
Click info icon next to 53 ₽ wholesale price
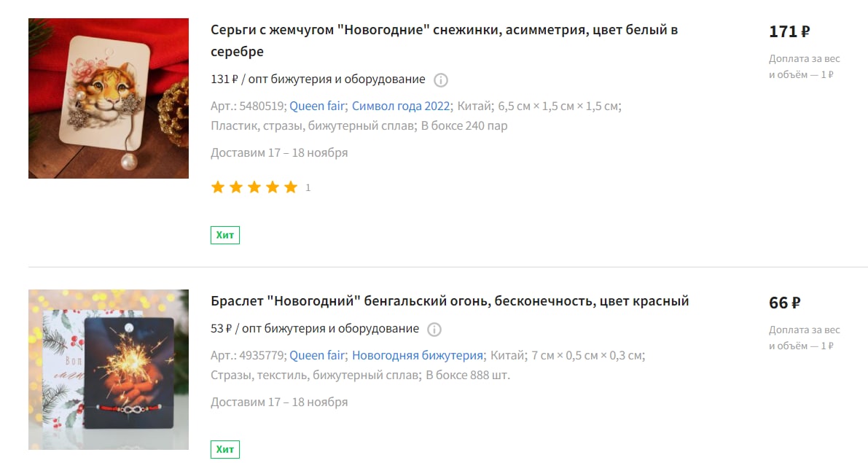(434, 330)
